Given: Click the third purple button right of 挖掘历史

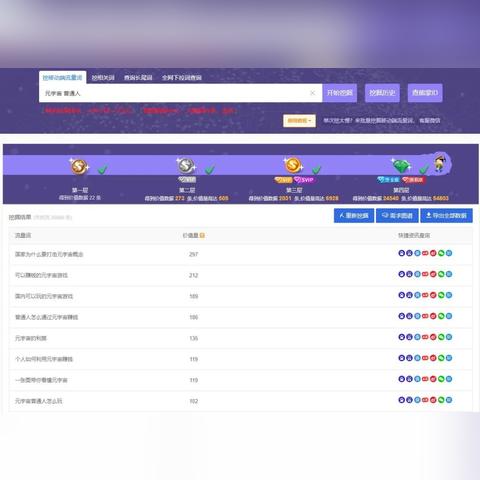Looking at the screenshot, I should click(x=425, y=93).
